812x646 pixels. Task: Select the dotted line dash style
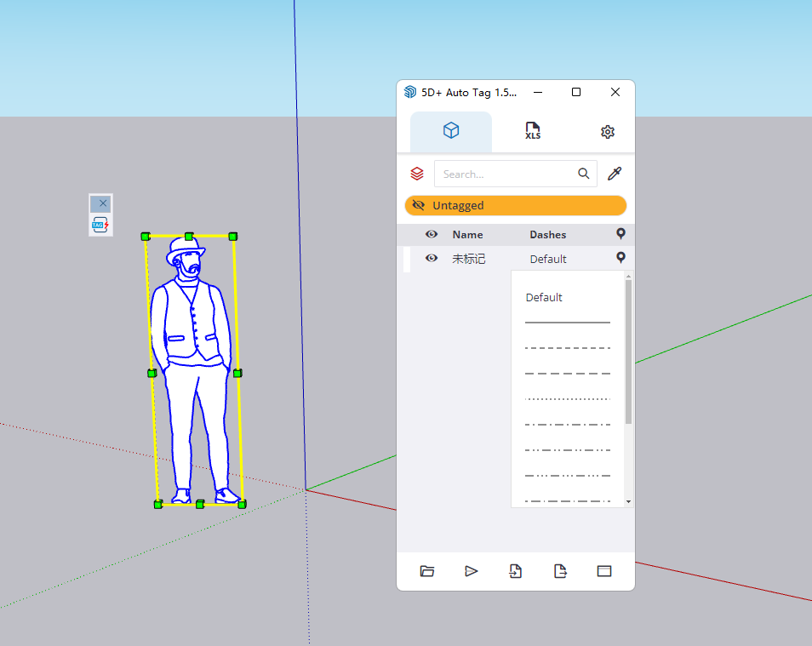[x=567, y=399]
